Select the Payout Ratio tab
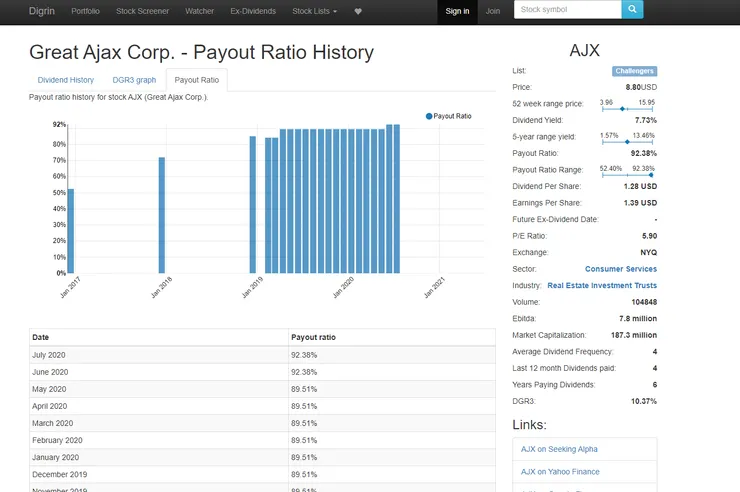 coord(197,80)
